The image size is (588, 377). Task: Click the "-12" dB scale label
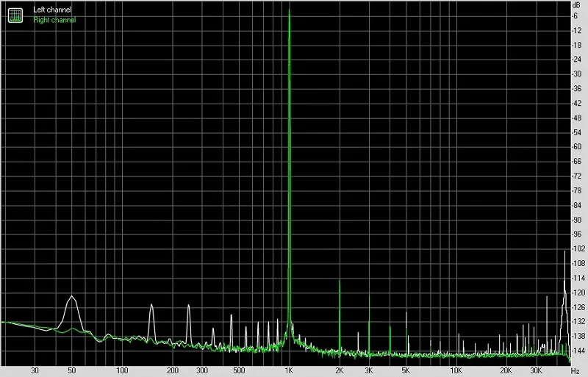pos(576,30)
